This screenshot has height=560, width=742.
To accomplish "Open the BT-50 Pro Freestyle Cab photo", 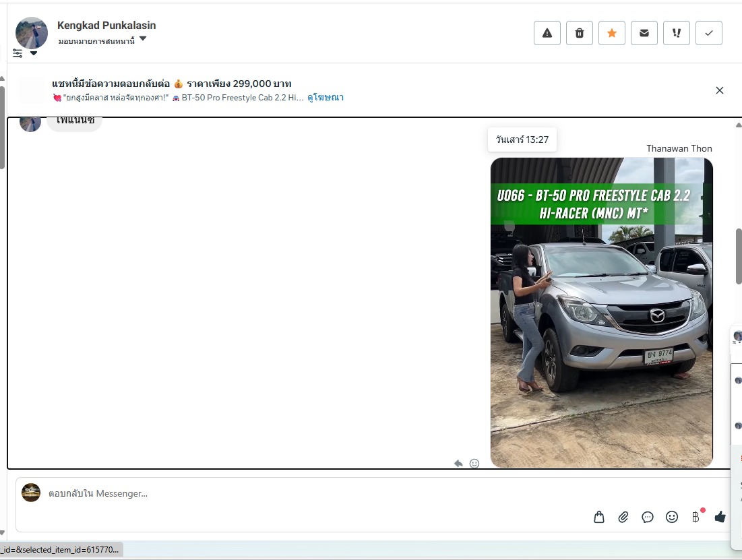I will [601, 313].
